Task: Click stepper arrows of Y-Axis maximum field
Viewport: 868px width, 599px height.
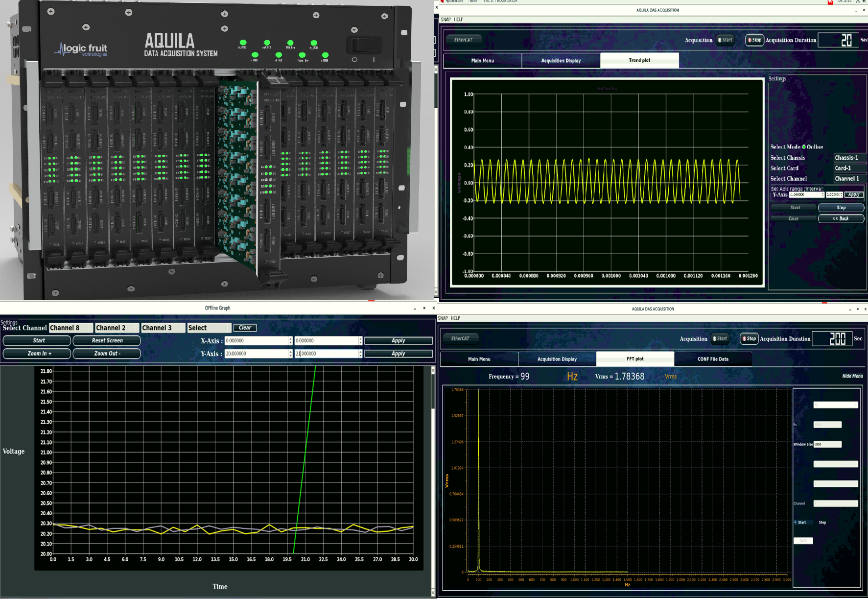Action: [360, 354]
